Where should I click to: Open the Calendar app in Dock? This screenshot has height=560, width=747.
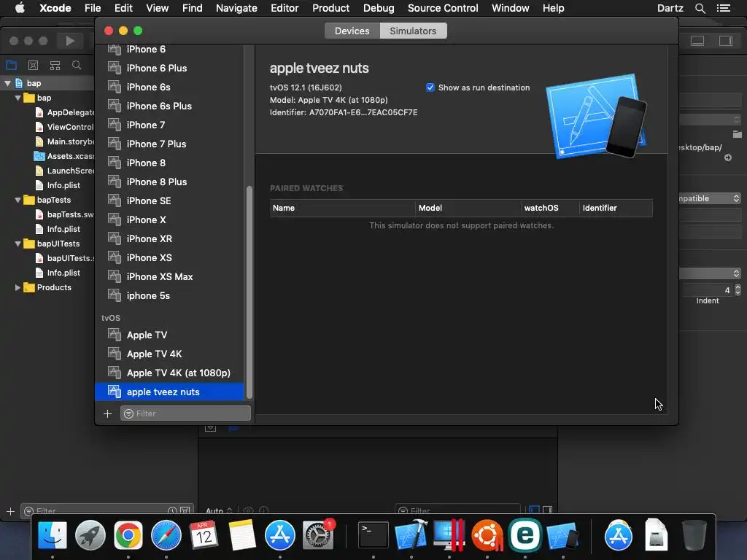tap(204, 535)
